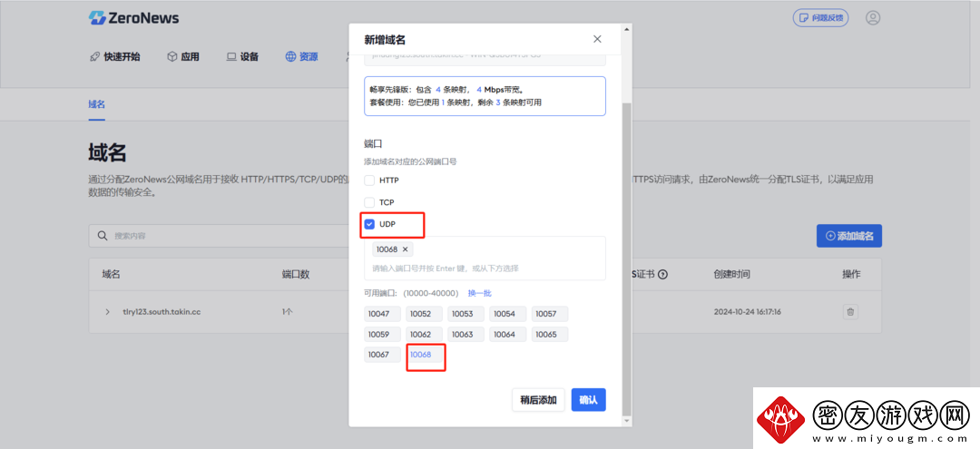Click the tlry123.south.takin.cc domain text

162,312
